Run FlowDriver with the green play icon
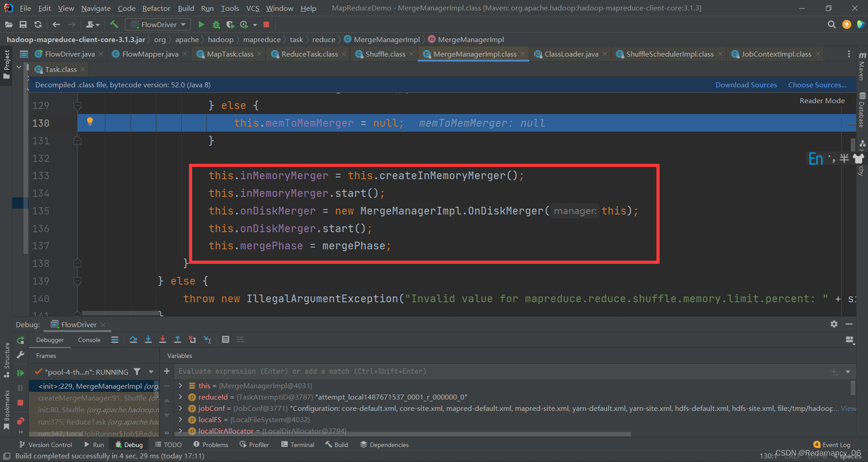 point(202,24)
